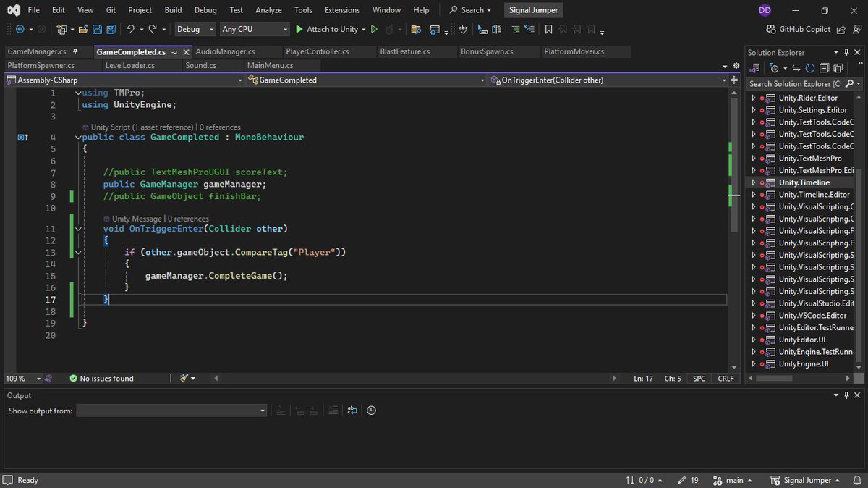Open the Debug configuration dropdown

195,29
